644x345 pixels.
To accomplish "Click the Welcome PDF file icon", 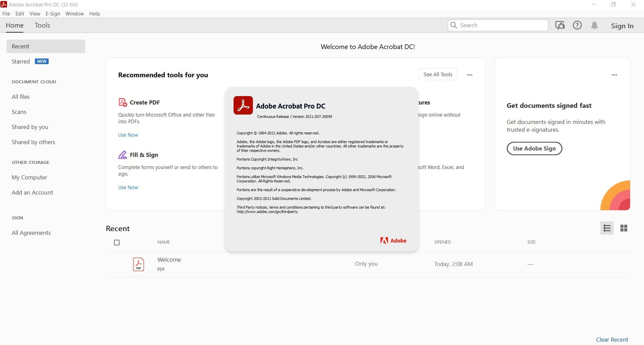I will coord(139,264).
